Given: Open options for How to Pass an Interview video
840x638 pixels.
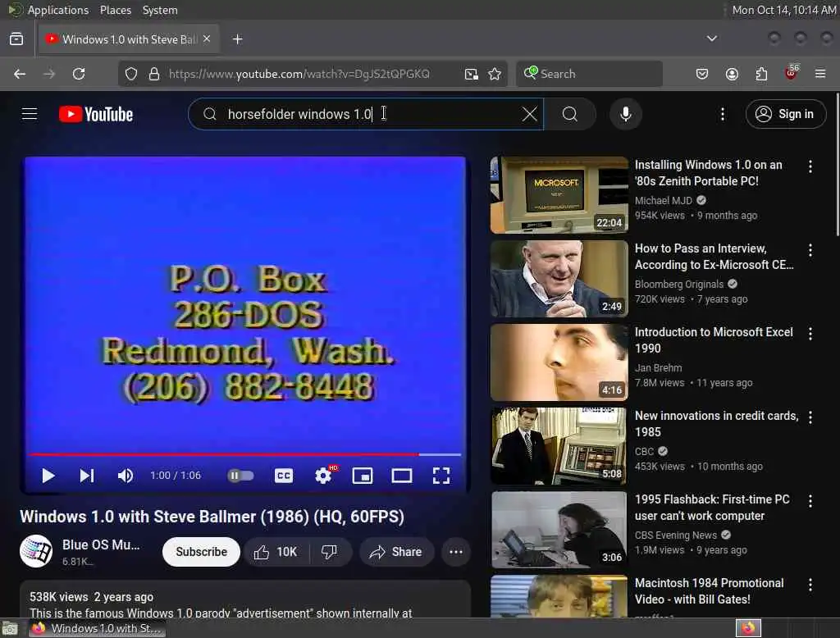Looking at the screenshot, I should click(810, 250).
